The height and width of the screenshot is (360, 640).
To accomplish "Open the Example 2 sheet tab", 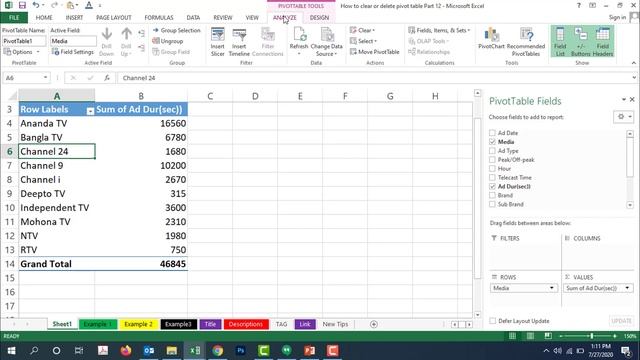I will coord(138,324).
